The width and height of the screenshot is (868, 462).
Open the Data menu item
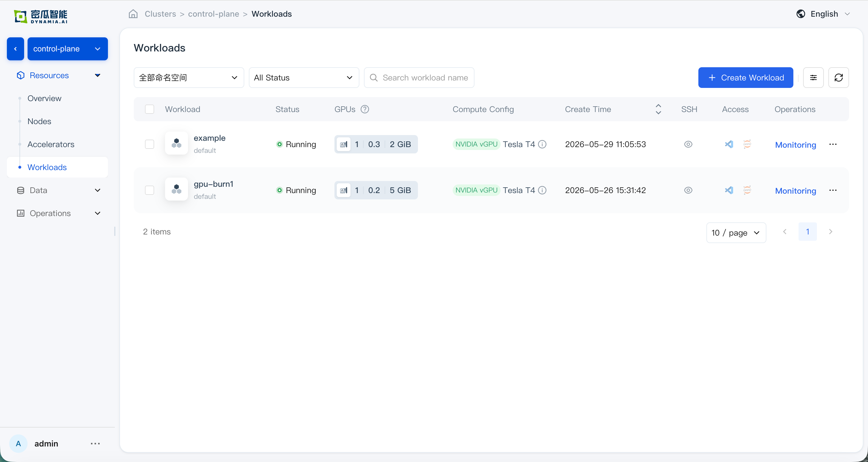(x=57, y=190)
